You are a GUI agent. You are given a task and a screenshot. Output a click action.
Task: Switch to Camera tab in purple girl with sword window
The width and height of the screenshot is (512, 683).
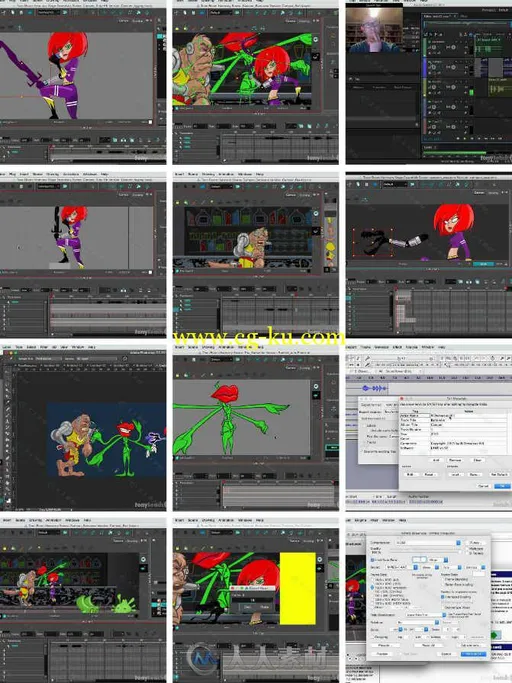point(123,21)
